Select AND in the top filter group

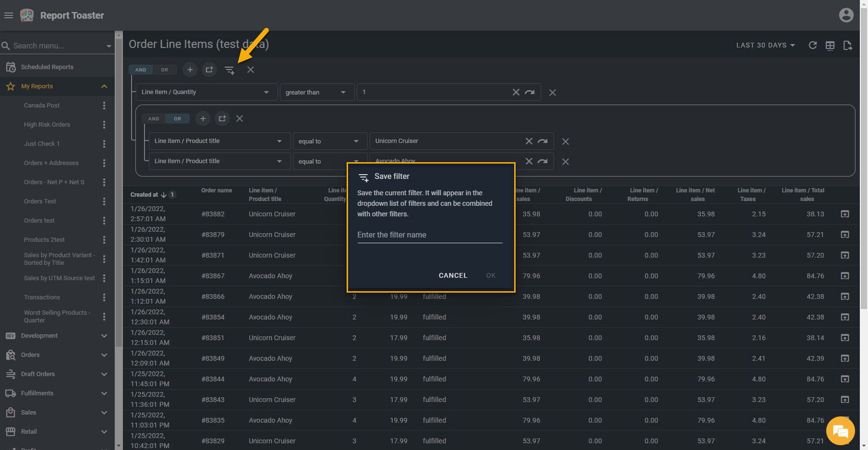point(141,70)
